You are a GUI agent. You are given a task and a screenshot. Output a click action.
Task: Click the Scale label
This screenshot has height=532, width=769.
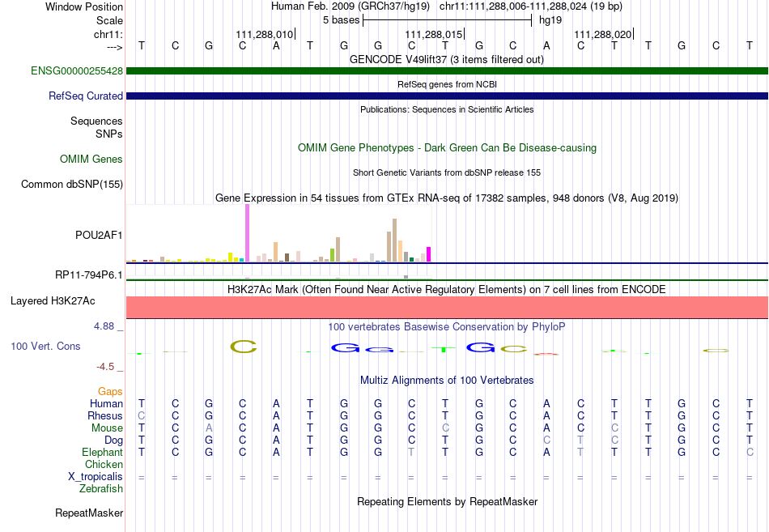pyautogui.click(x=109, y=20)
